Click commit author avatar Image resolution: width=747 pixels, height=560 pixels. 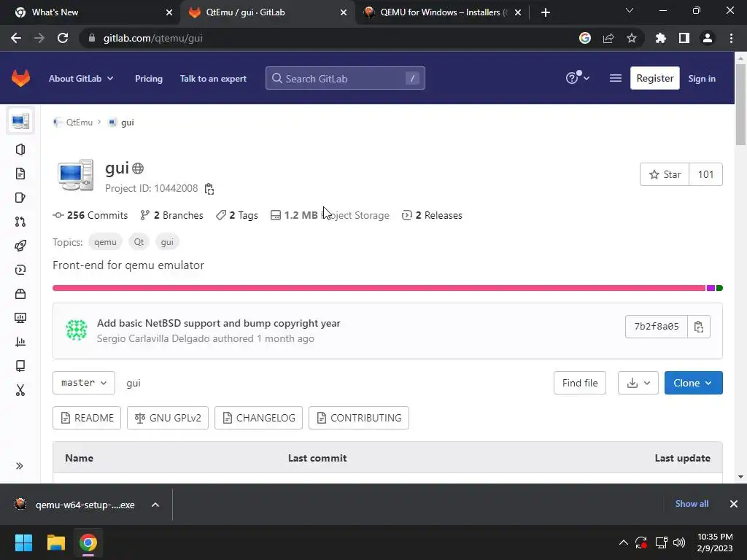[77, 330]
